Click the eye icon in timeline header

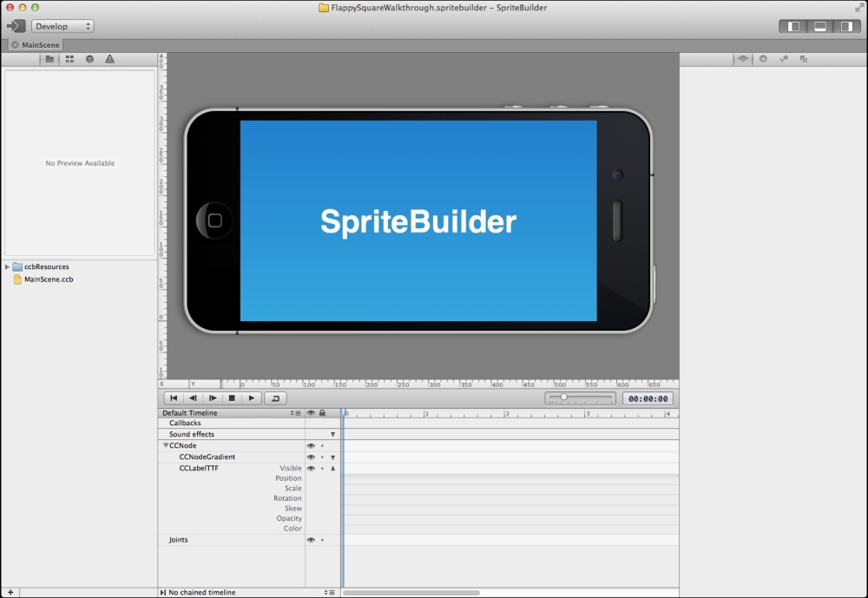click(311, 413)
